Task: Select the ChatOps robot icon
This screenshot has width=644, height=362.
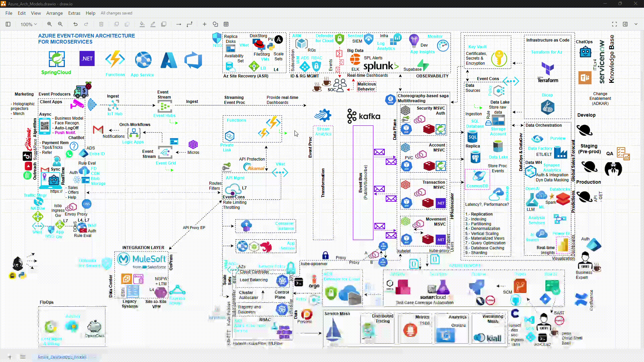Action: 585,52
